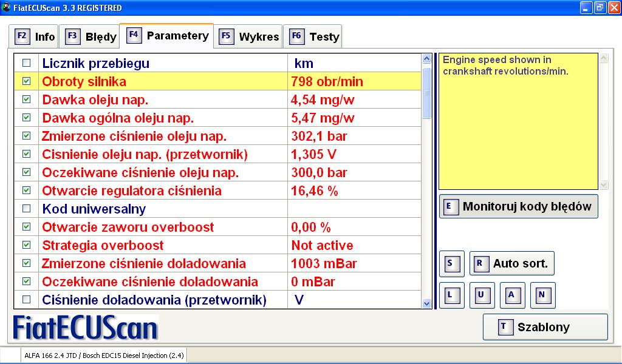Uncheck Otwarcie regulatora ciśnienia checkbox
This screenshot has height=364, width=622.
(x=27, y=190)
